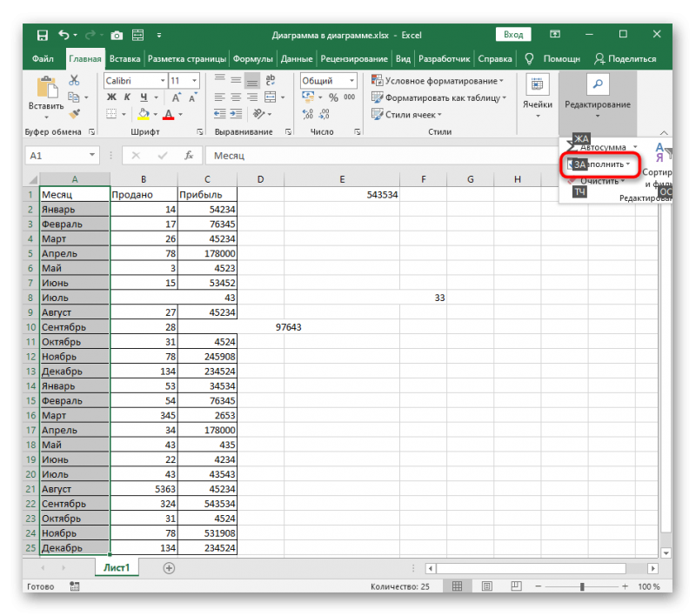This screenshot has width=696, height=616.
Task: Save the workbook with the floppy icon
Action: (42, 35)
